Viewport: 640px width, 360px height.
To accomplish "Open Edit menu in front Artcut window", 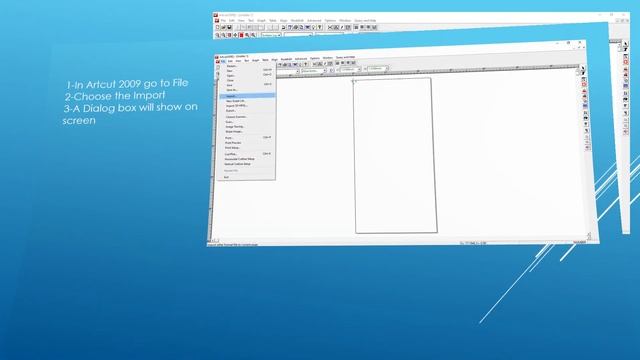I will 230,61.
